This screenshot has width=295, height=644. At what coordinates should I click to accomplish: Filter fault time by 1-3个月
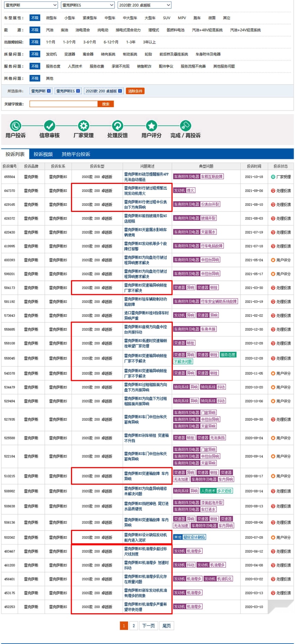tap(69, 42)
